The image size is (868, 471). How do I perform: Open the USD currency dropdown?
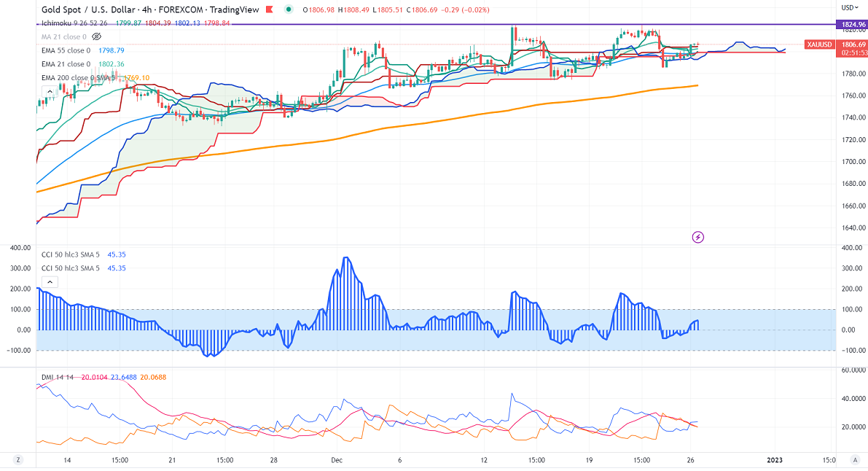pyautogui.click(x=851, y=7)
